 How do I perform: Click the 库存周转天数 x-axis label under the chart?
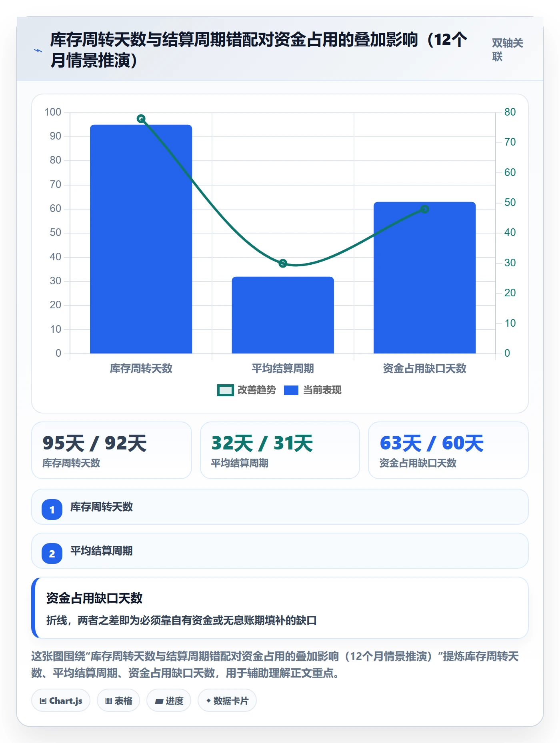[141, 368]
